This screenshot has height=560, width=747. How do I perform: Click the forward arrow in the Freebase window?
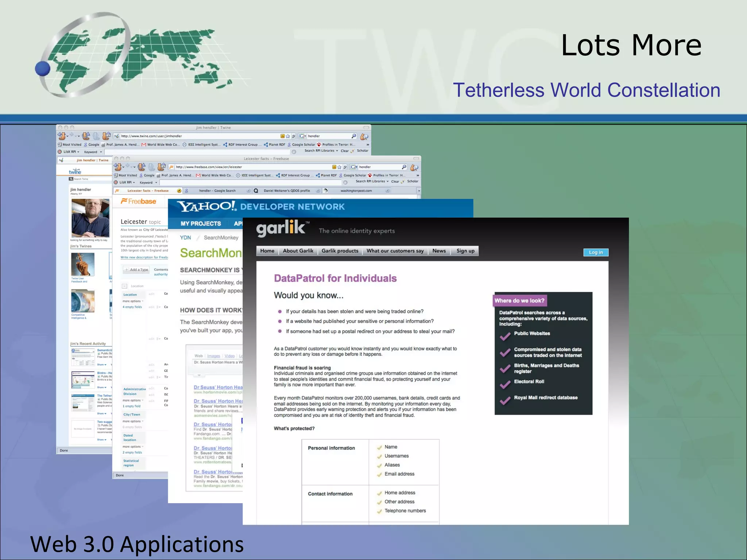coord(128,166)
